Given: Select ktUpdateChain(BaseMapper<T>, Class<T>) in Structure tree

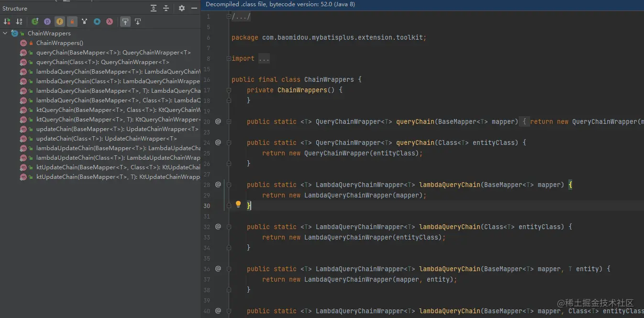Looking at the screenshot, I should click(100, 167).
